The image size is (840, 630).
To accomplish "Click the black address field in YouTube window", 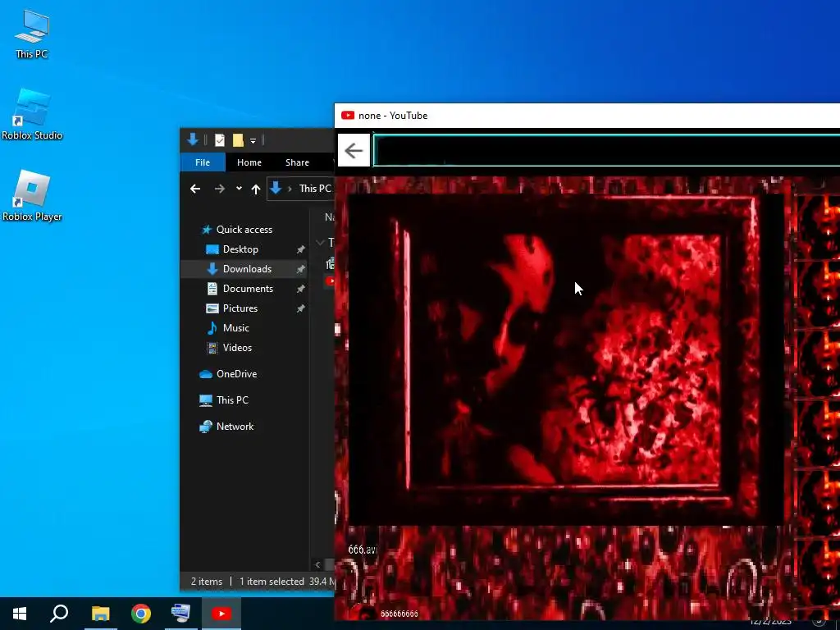I will coord(606,150).
